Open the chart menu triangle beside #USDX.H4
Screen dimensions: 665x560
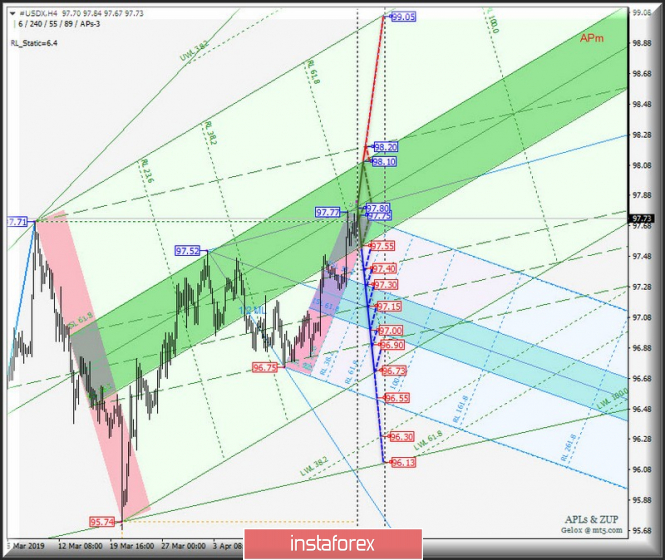click(12, 13)
